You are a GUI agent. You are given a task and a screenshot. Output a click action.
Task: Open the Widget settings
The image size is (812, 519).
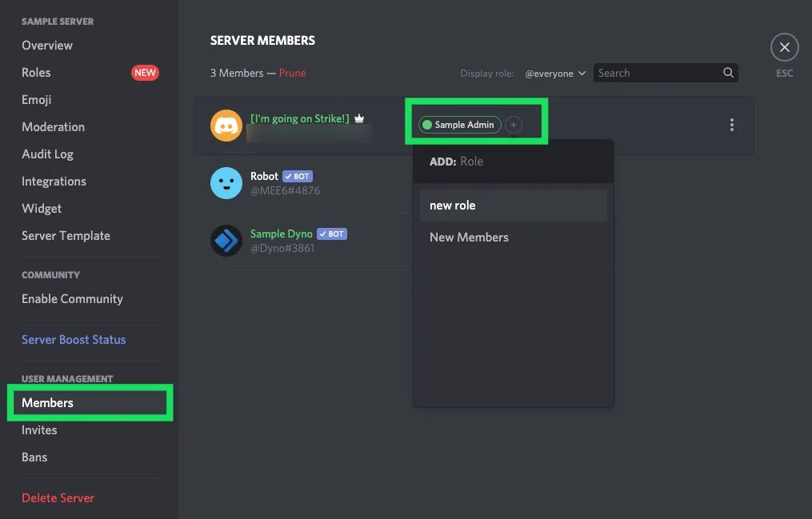coord(42,209)
